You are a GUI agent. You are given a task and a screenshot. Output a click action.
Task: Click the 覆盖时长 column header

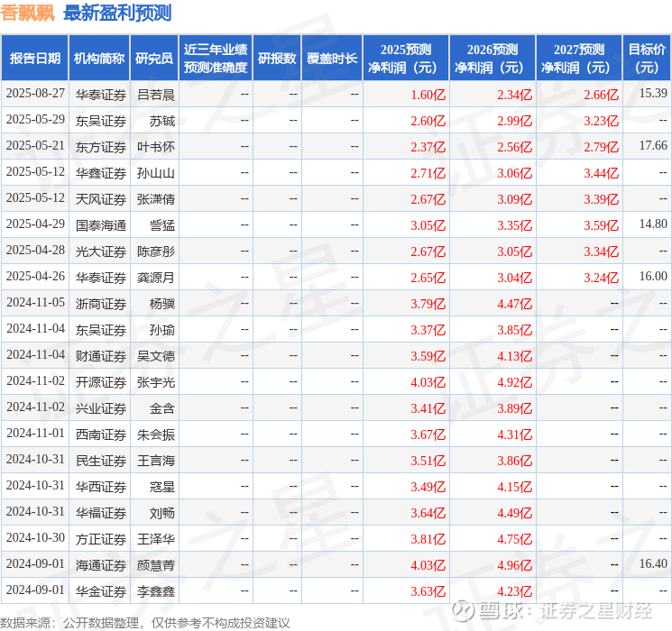click(332, 59)
